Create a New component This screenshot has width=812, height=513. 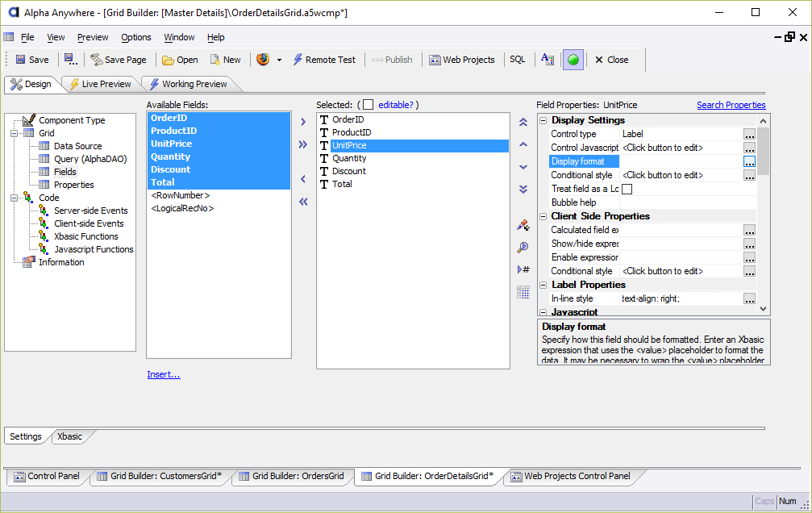coord(225,60)
